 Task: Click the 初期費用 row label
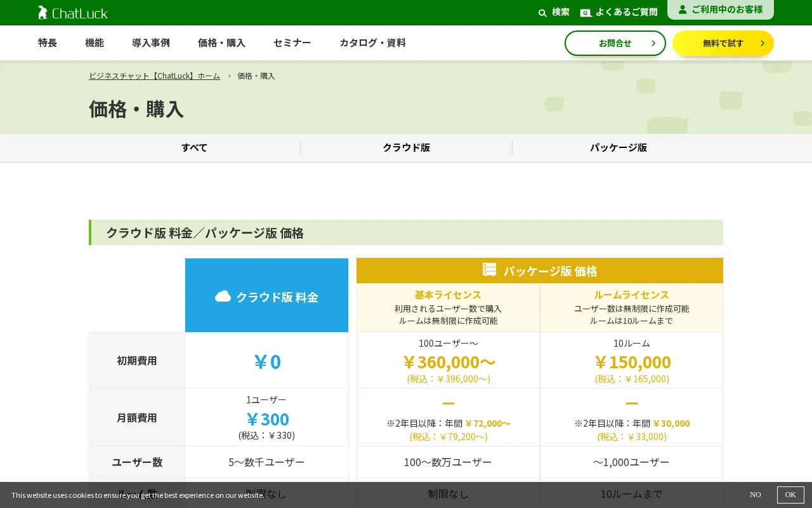(136, 361)
